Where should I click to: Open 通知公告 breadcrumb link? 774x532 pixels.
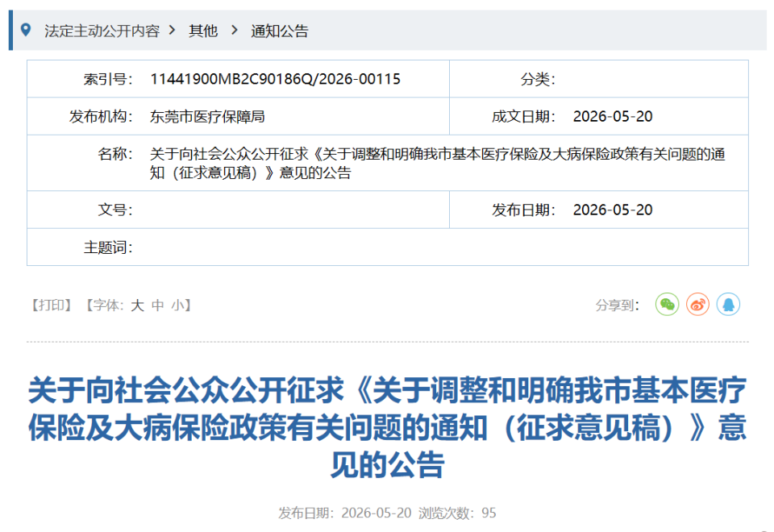[x=280, y=31]
